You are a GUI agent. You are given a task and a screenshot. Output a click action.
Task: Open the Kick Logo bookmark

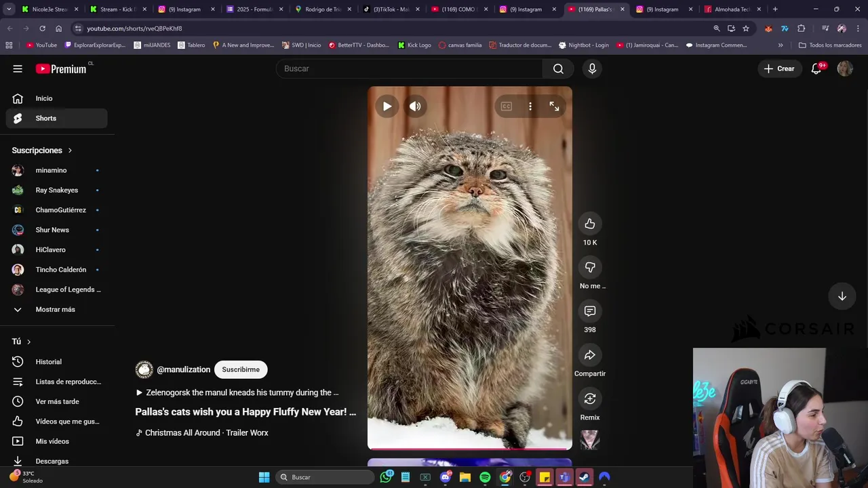tap(414, 45)
